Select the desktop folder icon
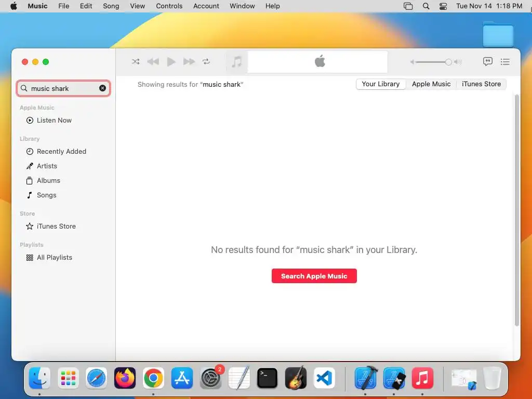The height and width of the screenshot is (399, 532). point(498,34)
